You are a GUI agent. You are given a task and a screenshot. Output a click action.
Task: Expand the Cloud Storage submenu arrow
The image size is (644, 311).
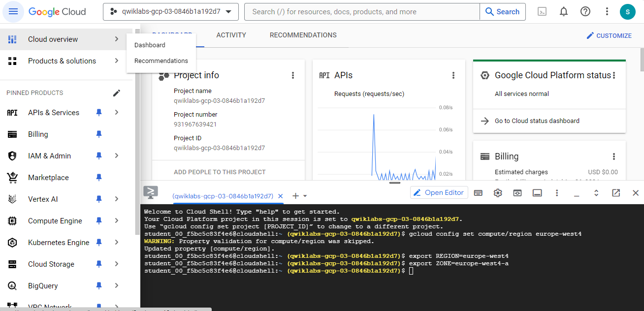pos(117,264)
